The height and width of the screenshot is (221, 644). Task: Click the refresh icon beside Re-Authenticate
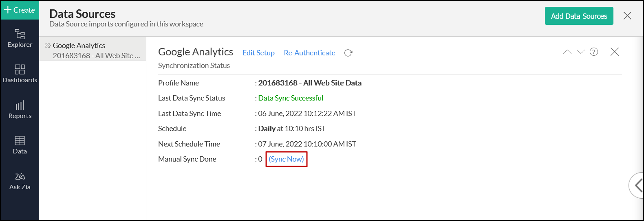coord(348,53)
